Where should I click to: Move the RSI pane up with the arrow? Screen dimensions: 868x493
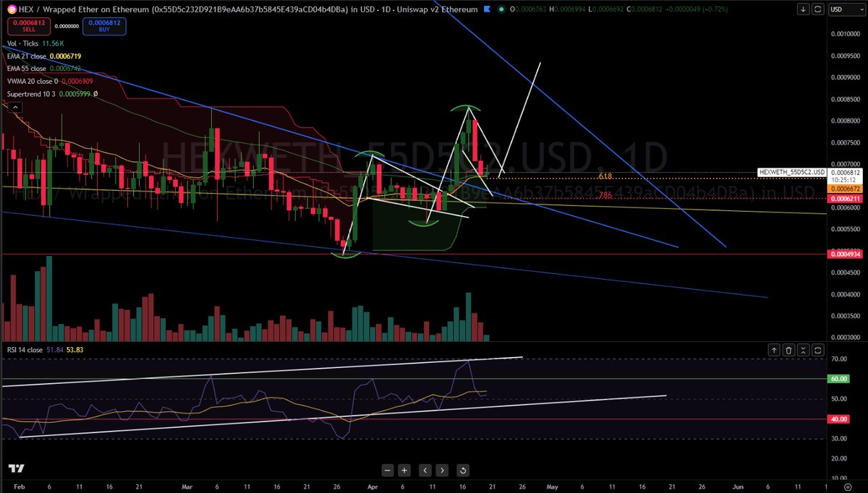pos(774,350)
